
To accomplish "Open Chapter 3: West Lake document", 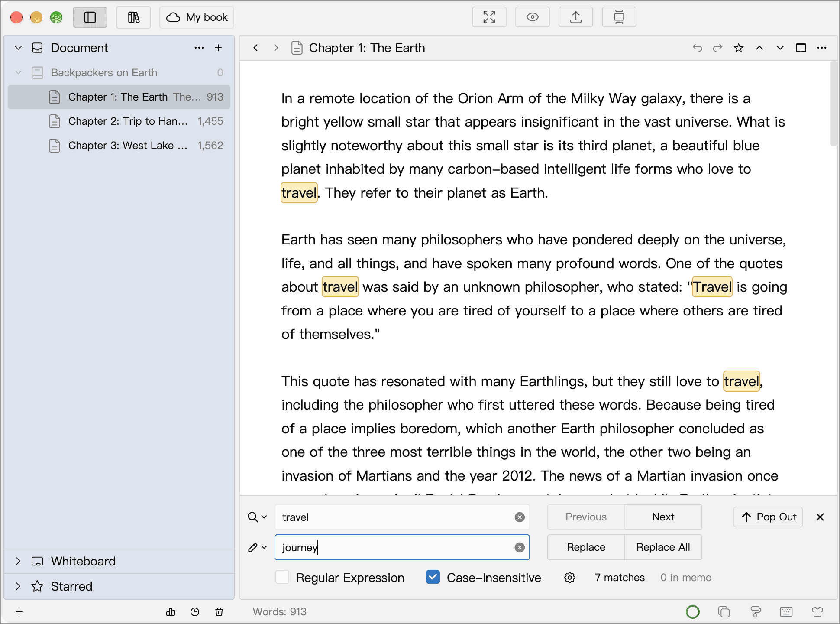I will [x=119, y=145].
